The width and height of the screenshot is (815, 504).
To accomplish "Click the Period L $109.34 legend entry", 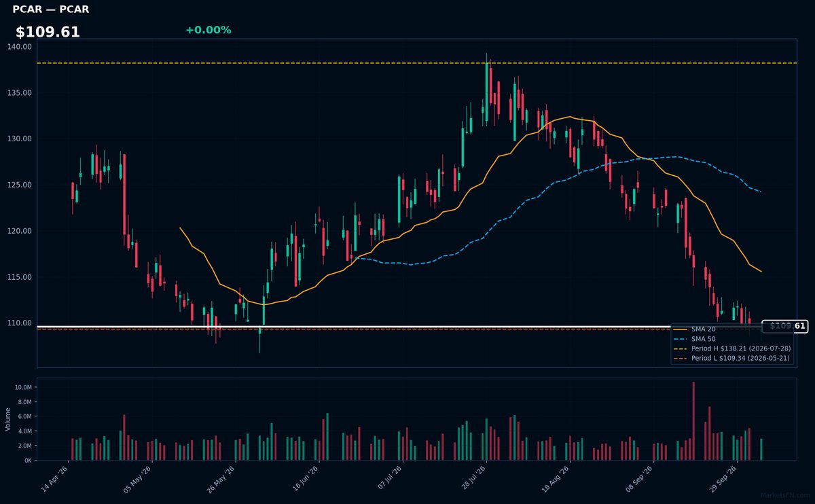I will (732, 358).
